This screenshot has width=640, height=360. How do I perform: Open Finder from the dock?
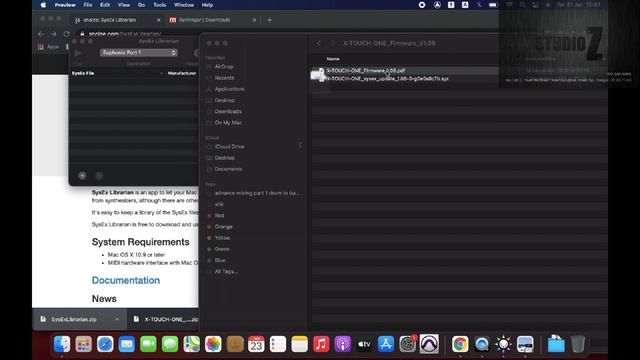coord(62,344)
